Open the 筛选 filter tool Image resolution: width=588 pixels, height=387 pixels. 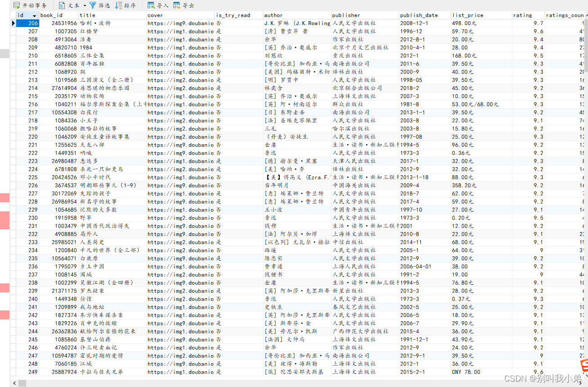tap(100, 5)
